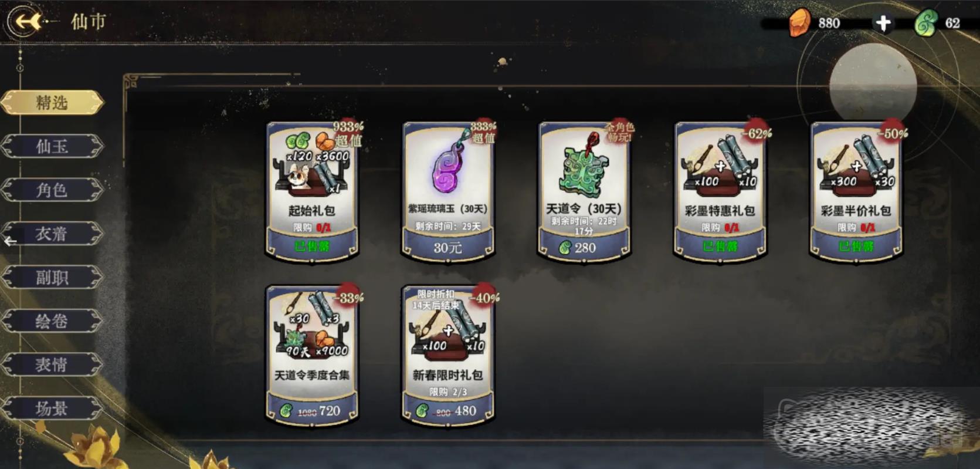Open the 彩墨半价礼包 card
The height and width of the screenshot is (469, 980).
click(x=856, y=191)
